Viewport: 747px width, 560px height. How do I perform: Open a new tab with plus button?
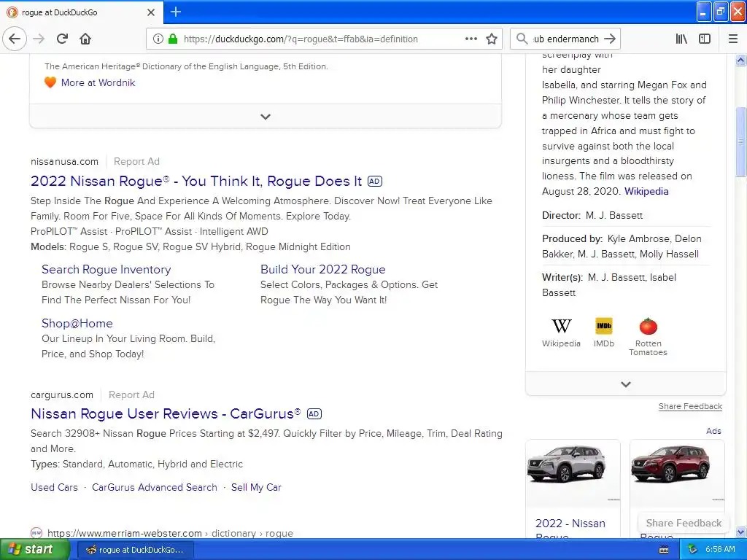click(x=176, y=12)
